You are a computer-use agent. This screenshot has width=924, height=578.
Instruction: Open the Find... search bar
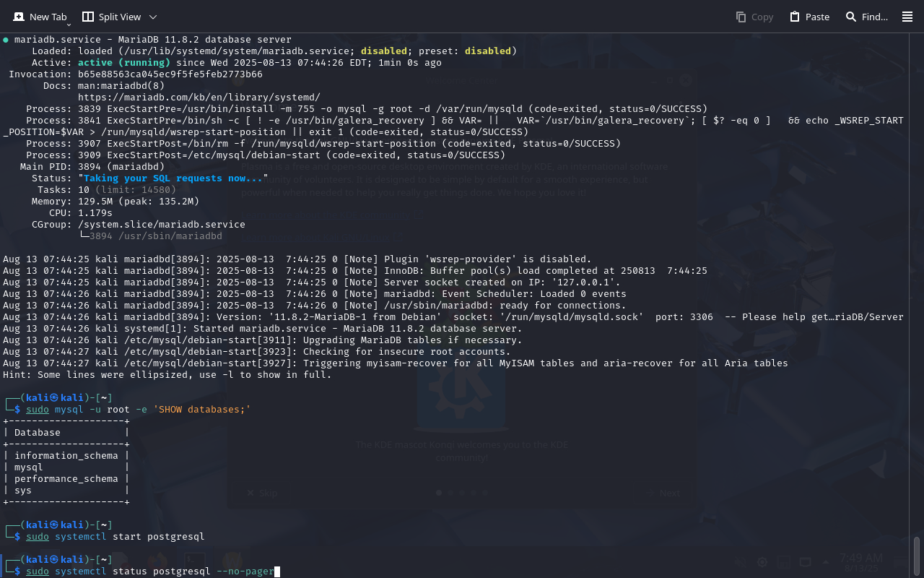[x=867, y=17]
